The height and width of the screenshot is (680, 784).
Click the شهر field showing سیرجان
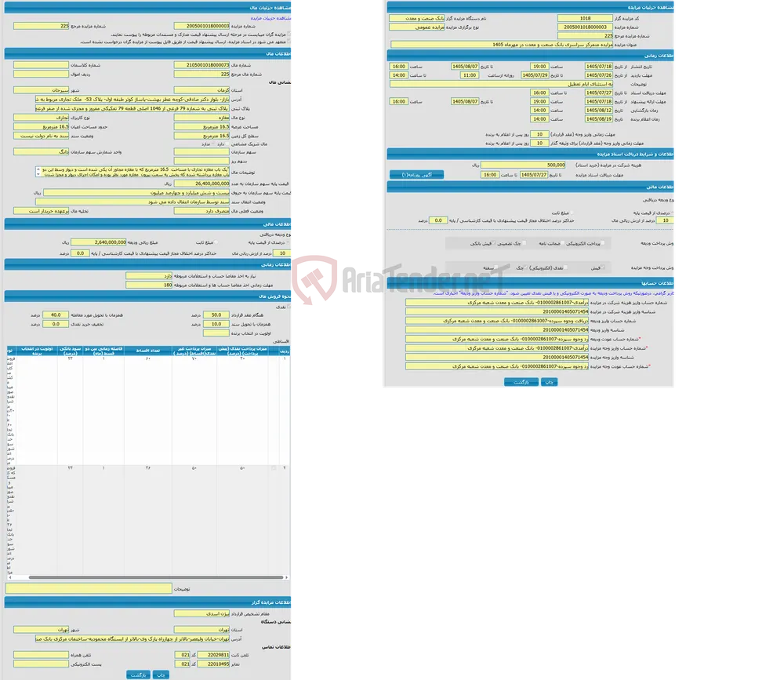tap(41, 90)
